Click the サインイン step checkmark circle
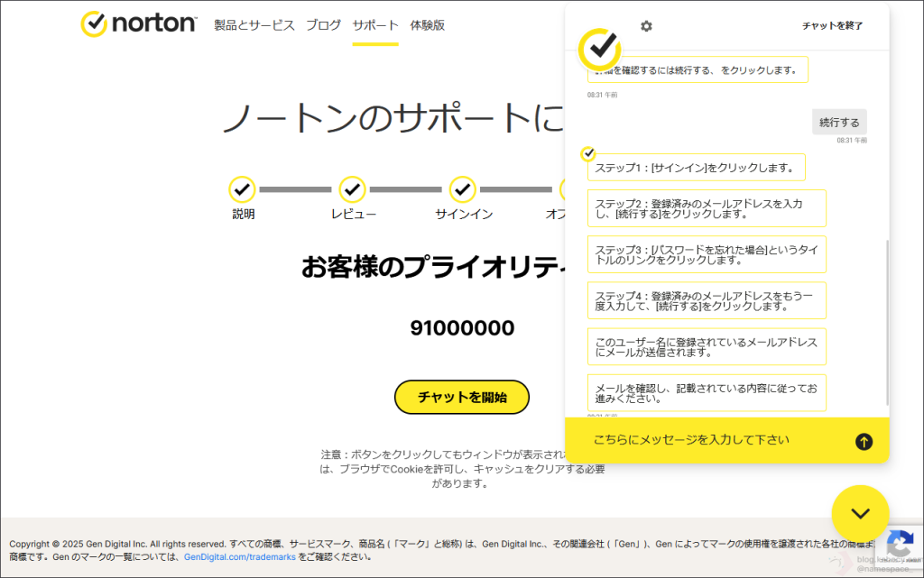Screen dimensions: 924x578 click(463, 189)
